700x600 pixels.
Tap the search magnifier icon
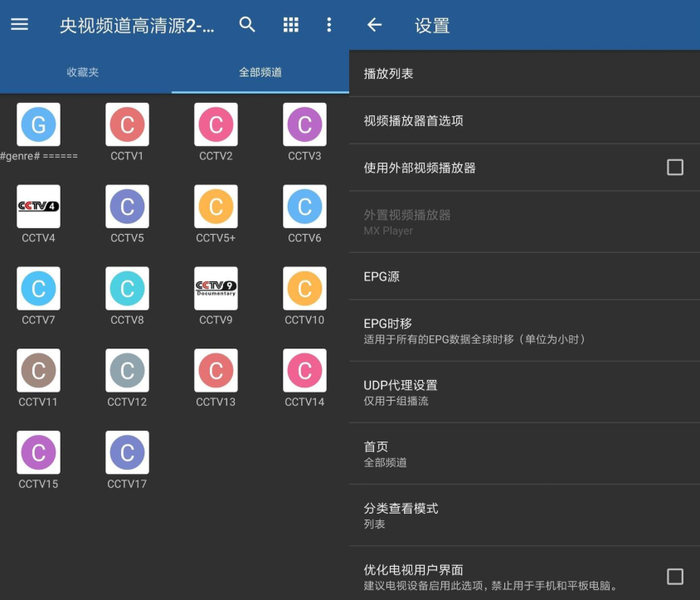247,25
